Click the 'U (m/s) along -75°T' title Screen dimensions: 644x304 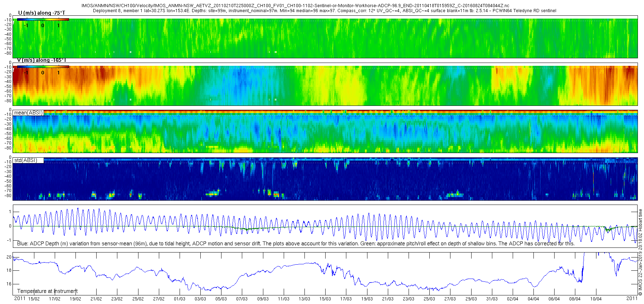[x=42, y=13]
